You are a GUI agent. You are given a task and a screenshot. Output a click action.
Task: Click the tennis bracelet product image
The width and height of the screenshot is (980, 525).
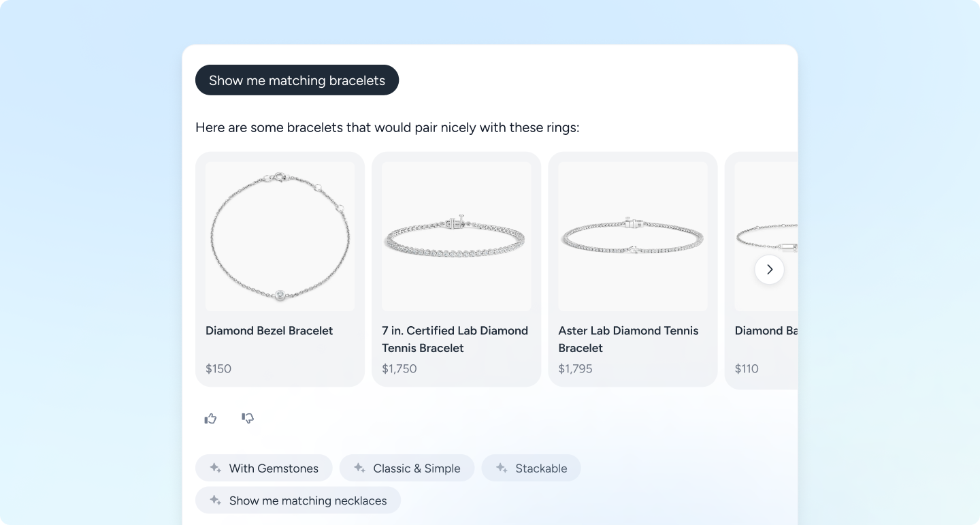[456, 236]
